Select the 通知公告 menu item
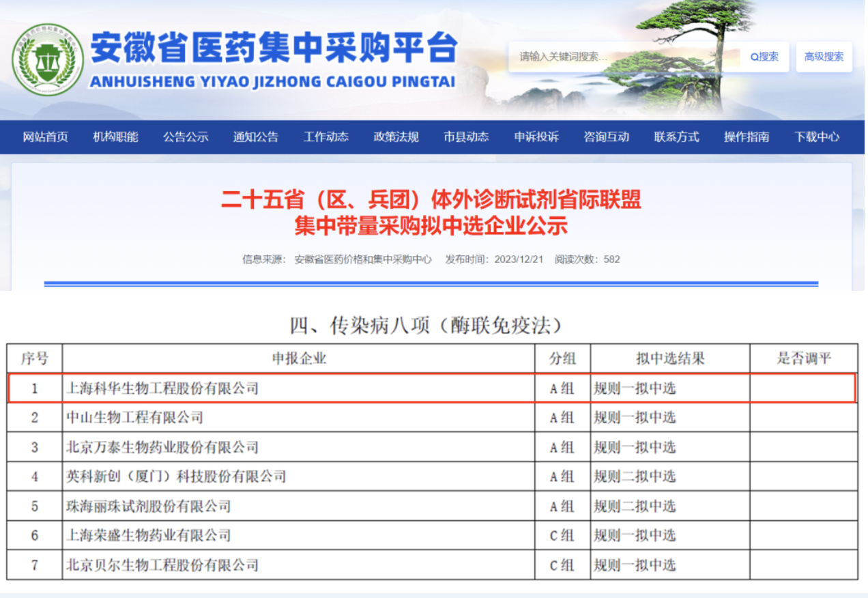Screen dimensions: 868x598 (x=255, y=137)
